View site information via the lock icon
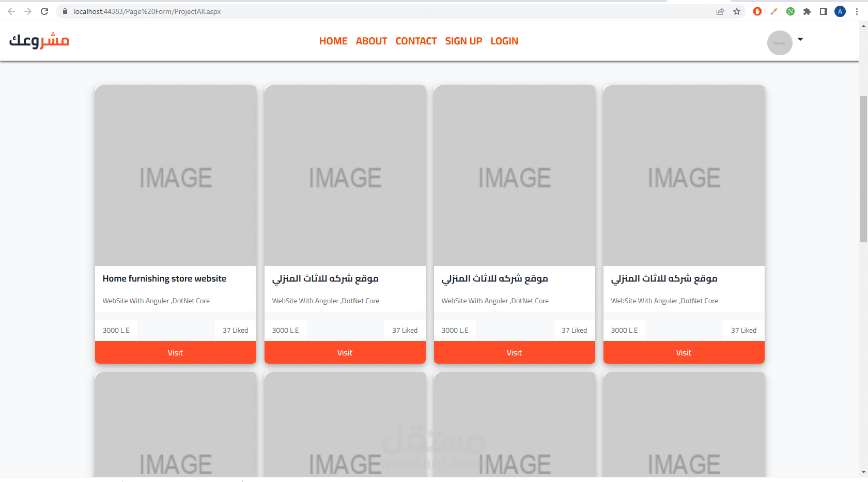The height and width of the screenshot is (482, 868). coord(65,11)
